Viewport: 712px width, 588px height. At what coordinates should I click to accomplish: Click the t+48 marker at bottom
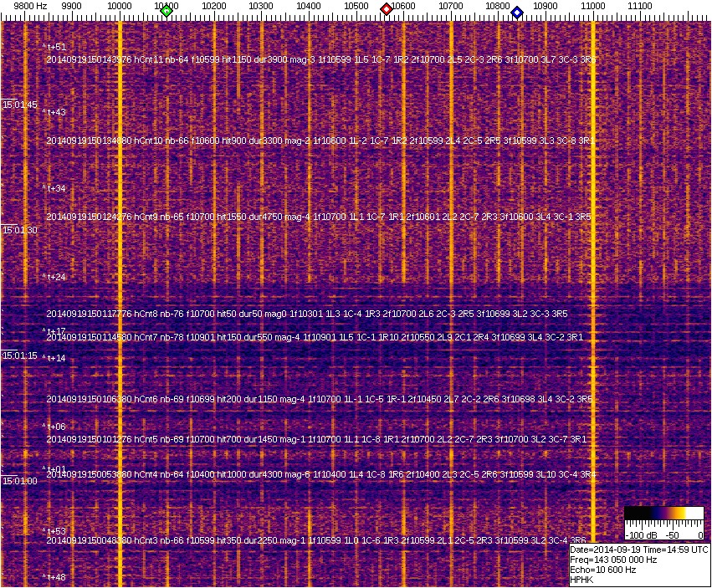[x=55, y=577]
